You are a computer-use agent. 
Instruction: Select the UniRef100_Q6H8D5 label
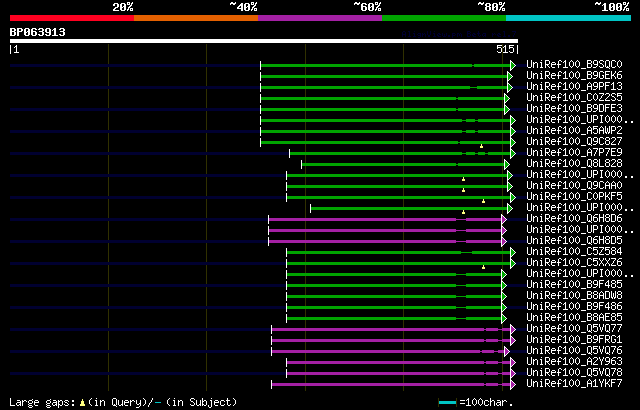coord(574,241)
